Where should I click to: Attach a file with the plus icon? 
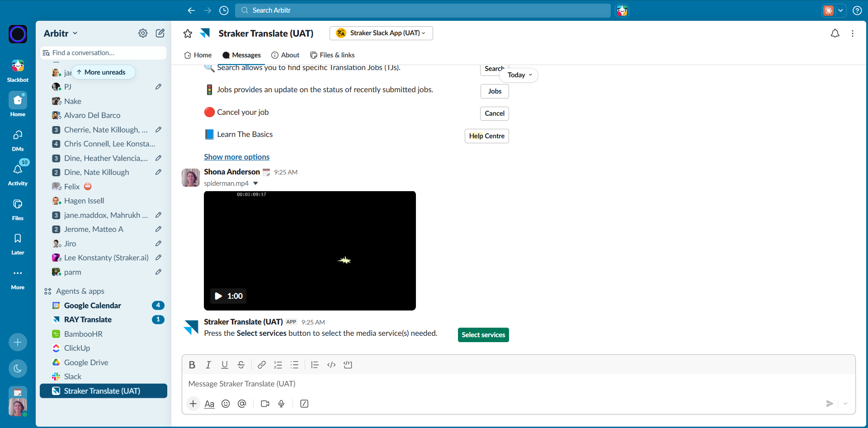(x=193, y=404)
